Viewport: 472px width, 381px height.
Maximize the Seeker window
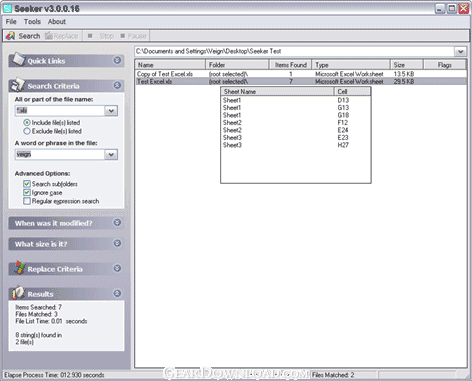pyautogui.click(x=452, y=8)
